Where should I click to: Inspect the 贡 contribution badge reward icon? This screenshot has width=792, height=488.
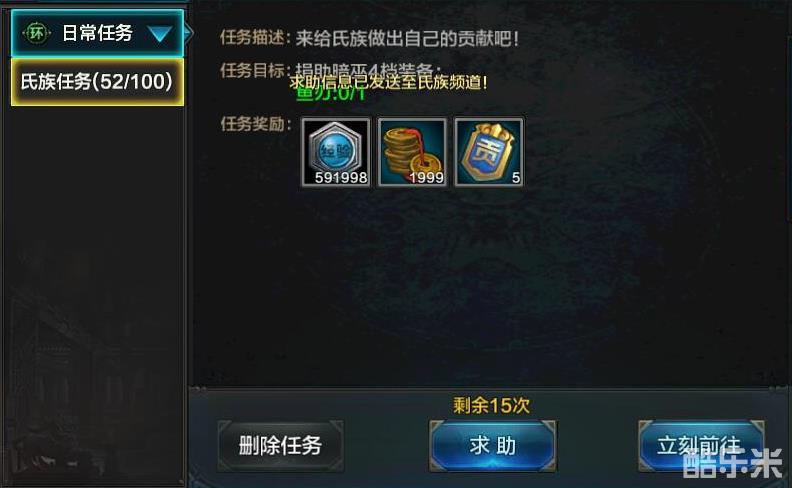(x=488, y=152)
